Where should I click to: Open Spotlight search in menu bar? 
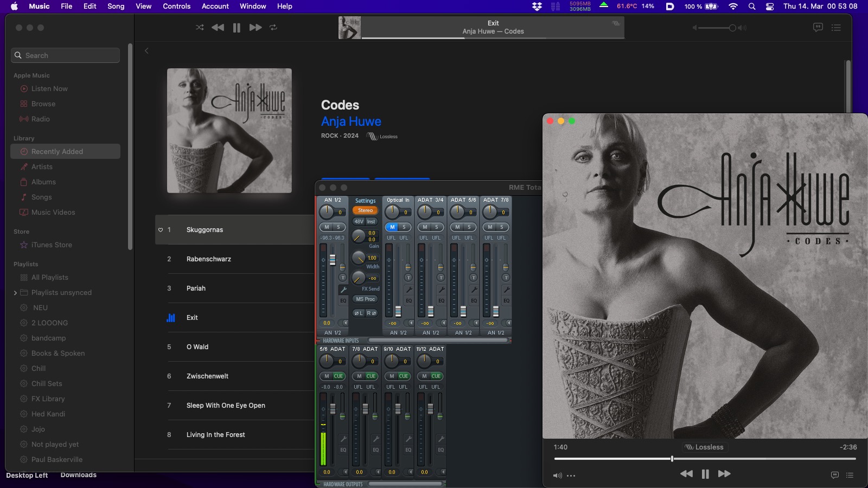tap(751, 7)
